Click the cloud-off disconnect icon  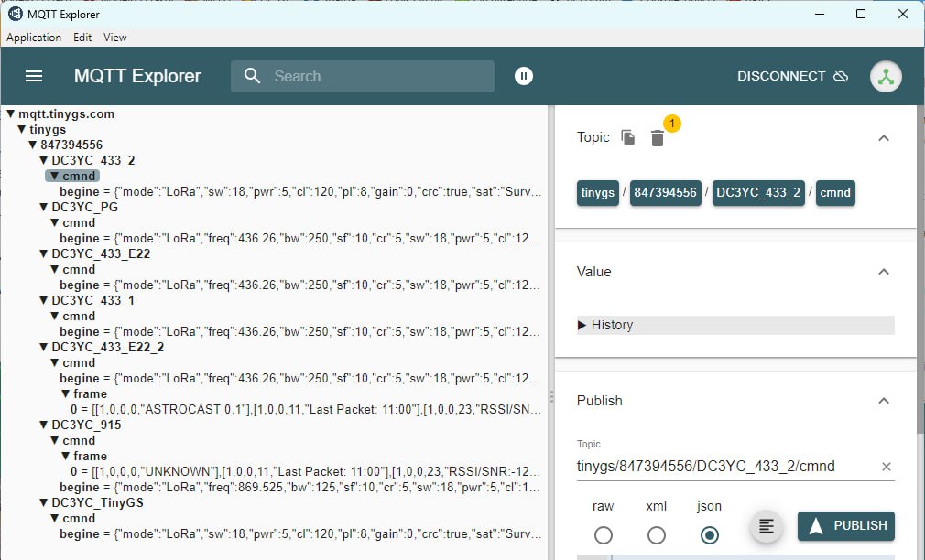pyautogui.click(x=841, y=76)
